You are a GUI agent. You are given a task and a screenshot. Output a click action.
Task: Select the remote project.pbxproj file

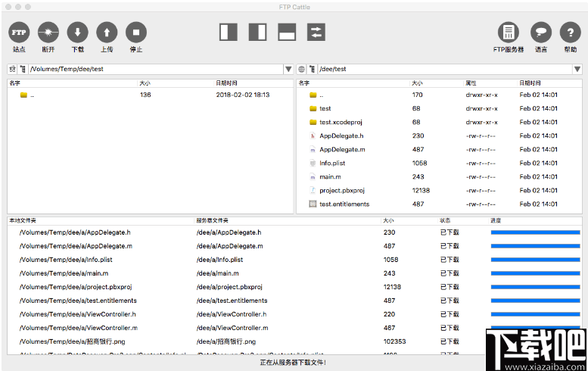(x=439, y=191)
